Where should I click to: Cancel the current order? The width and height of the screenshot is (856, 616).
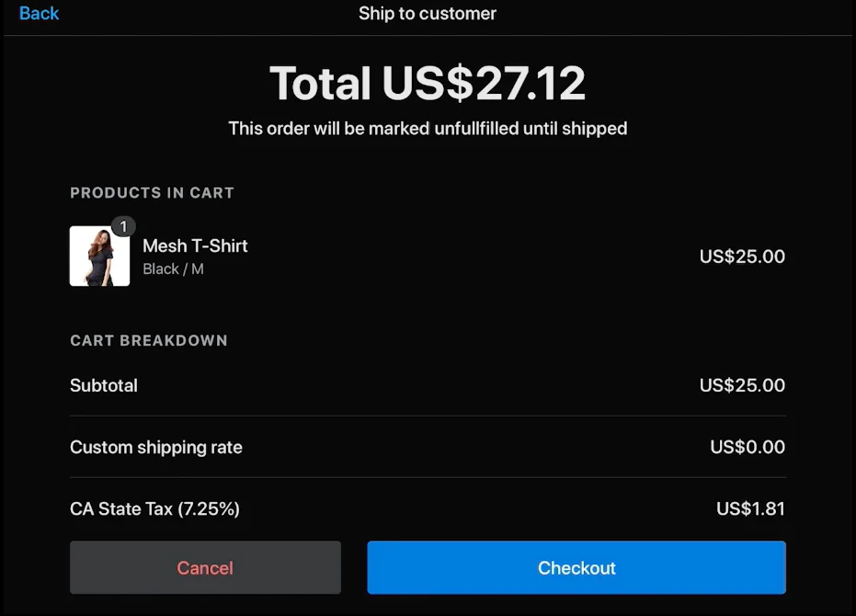pos(204,567)
